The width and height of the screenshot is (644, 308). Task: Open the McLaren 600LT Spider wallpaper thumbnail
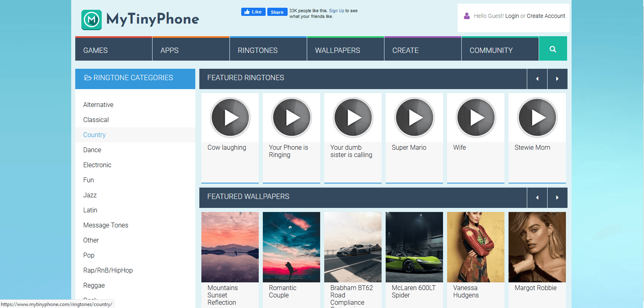point(414,247)
